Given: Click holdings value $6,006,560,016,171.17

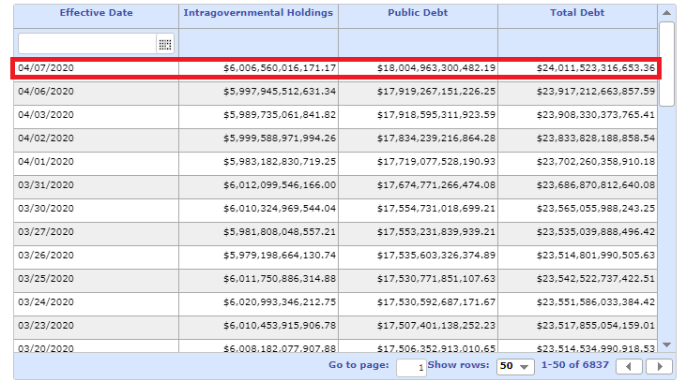Looking at the screenshot, I should click(280, 68).
